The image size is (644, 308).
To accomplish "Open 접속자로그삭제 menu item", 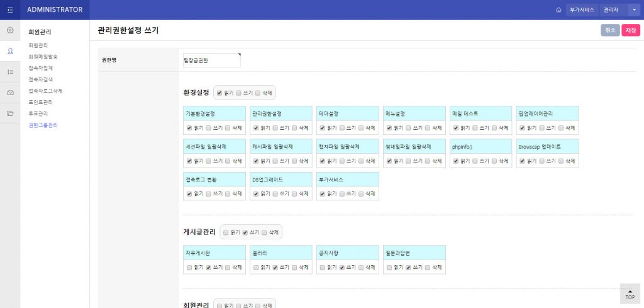I will click(45, 91).
